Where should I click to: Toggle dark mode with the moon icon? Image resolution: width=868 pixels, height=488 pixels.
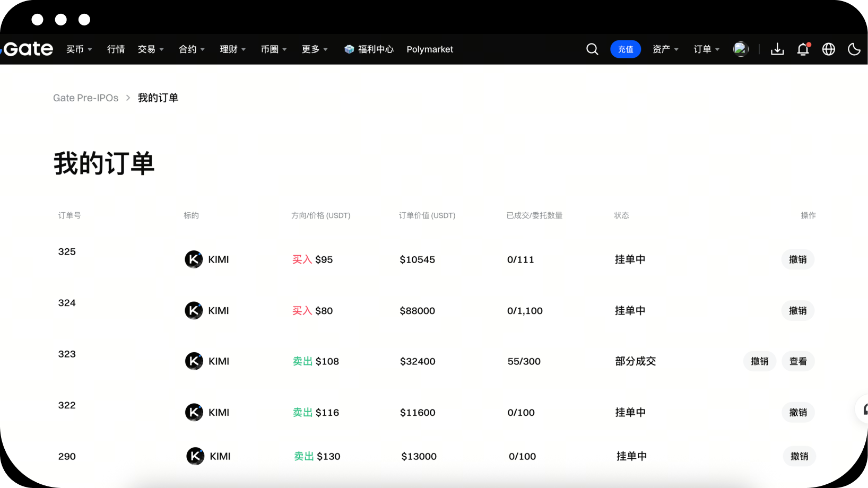(x=854, y=49)
